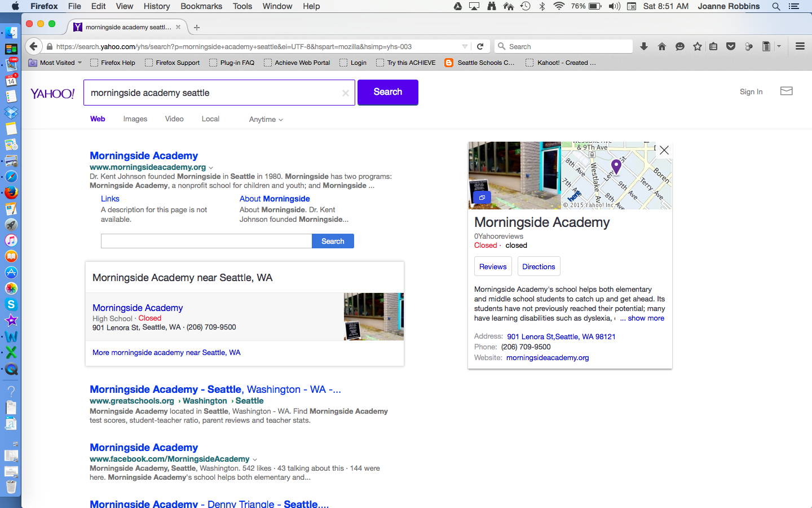Open the Morningside Academy map thumbnail
The width and height of the screenshot is (812, 508).
(x=616, y=176)
